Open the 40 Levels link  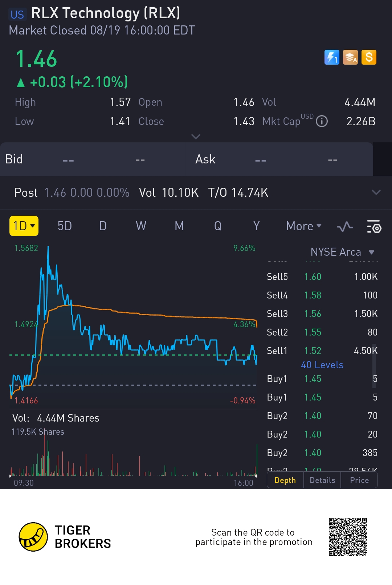point(322,365)
